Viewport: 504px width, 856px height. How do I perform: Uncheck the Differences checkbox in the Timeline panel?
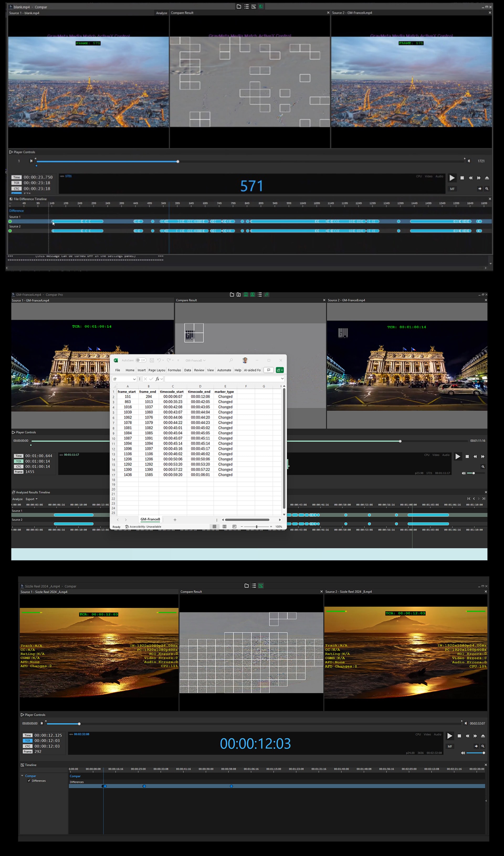point(29,781)
